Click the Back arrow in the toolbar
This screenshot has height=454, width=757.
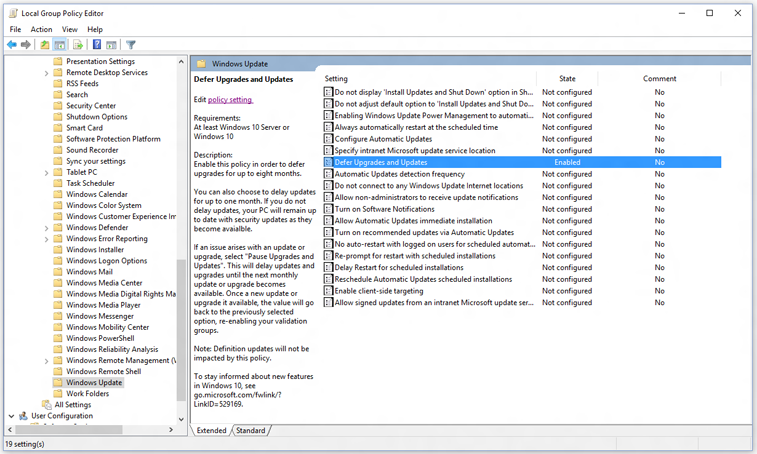click(11, 45)
